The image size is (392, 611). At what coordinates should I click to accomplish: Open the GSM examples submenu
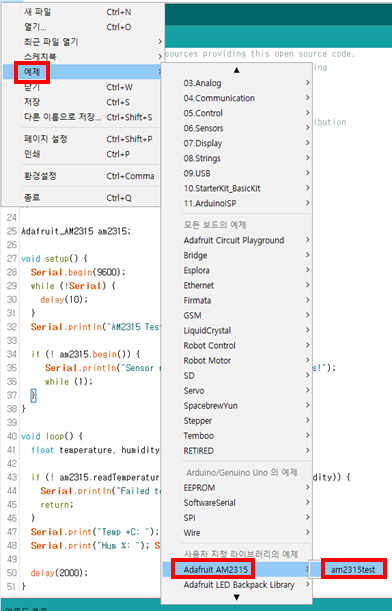coord(237,315)
